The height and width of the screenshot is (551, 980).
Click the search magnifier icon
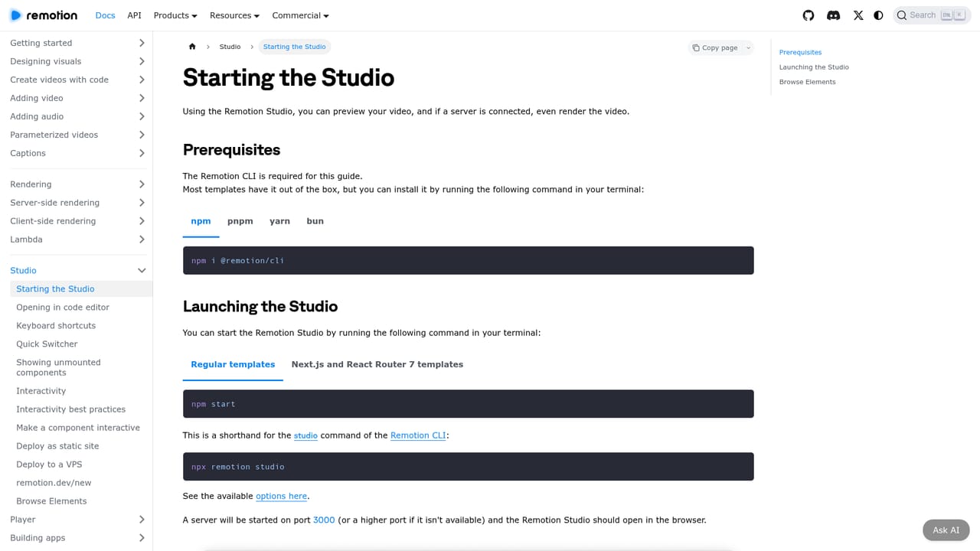tap(902, 15)
